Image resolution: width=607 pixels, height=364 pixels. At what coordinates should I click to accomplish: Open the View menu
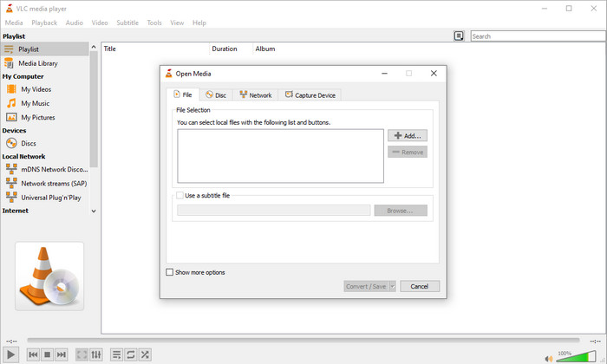(x=177, y=23)
